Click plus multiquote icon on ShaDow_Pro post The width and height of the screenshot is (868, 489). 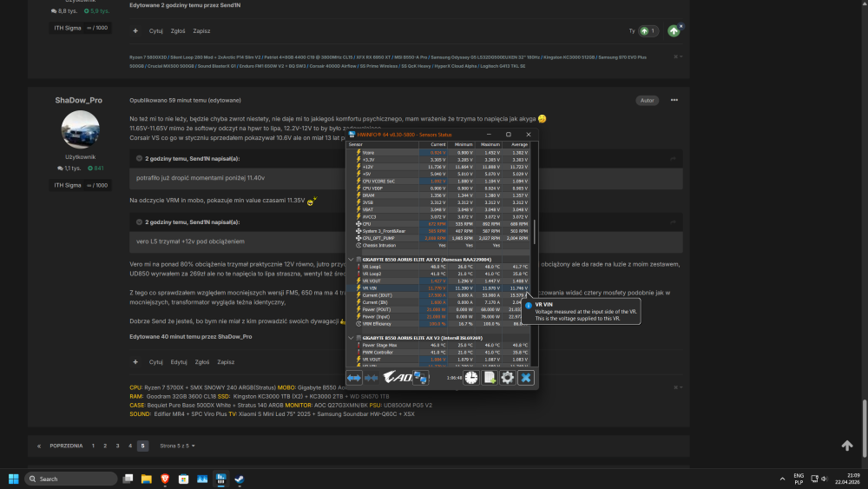click(135, 362)
